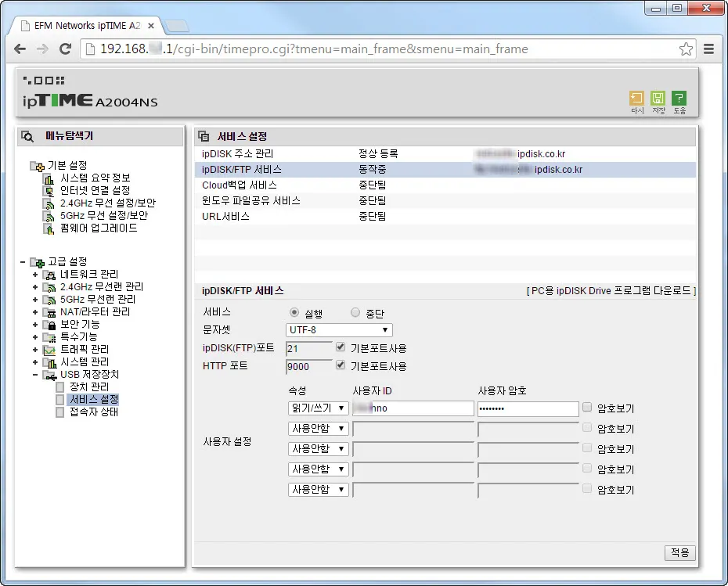The height and width of the screenshot is (586, 728).
Task: Click the yellow 다시 (refresh) icon
Action: [x=636, y=99]
